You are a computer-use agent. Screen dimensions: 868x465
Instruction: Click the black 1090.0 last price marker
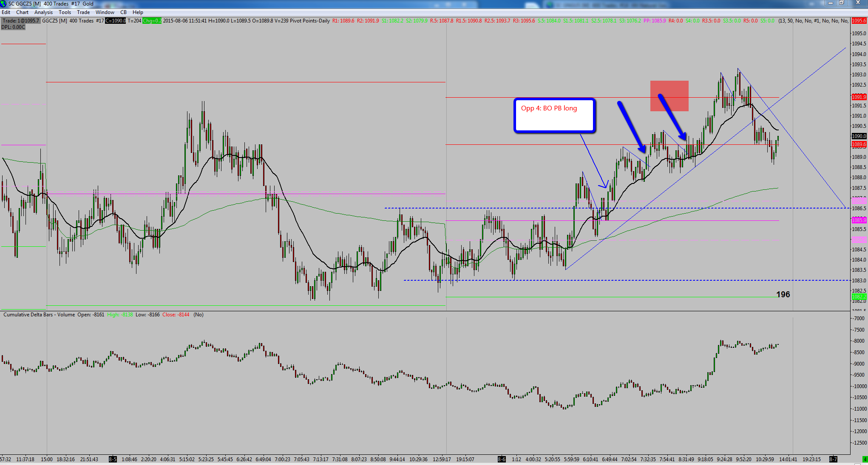[859, 136]
